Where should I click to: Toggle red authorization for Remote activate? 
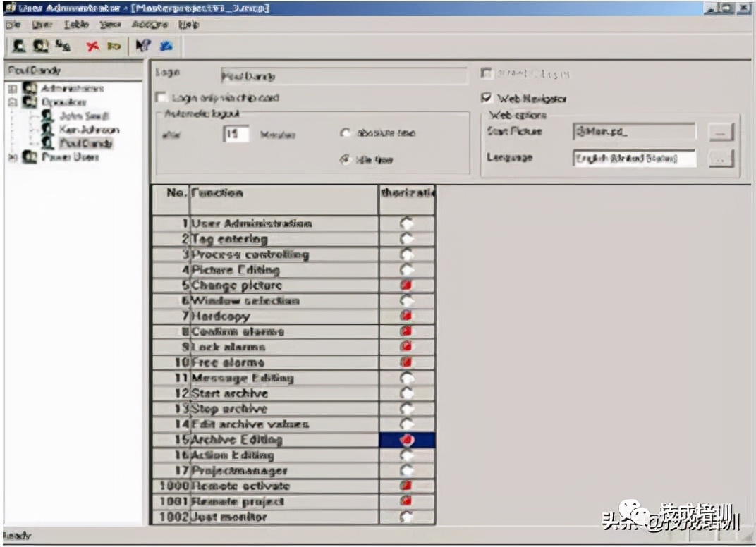407,486
